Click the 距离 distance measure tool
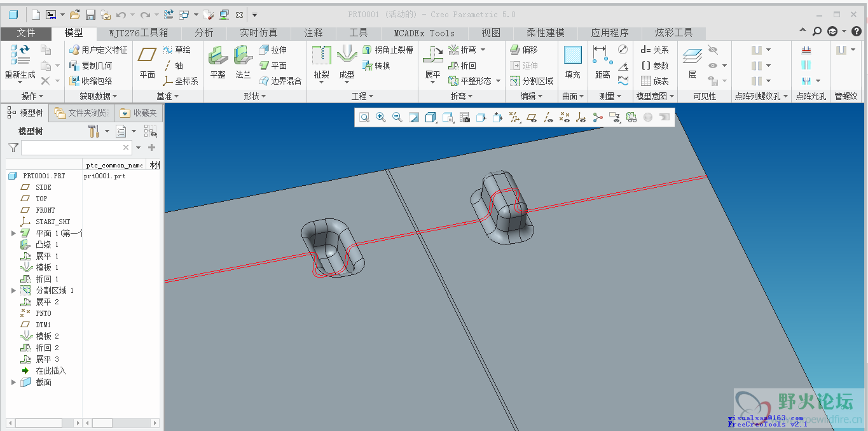 click(603, 62)
